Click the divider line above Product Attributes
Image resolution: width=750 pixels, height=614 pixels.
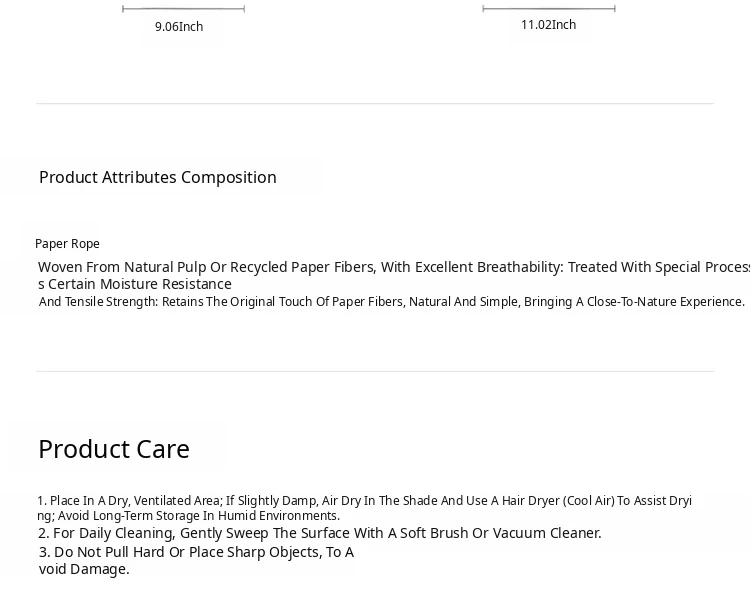[x=375, y=103]
